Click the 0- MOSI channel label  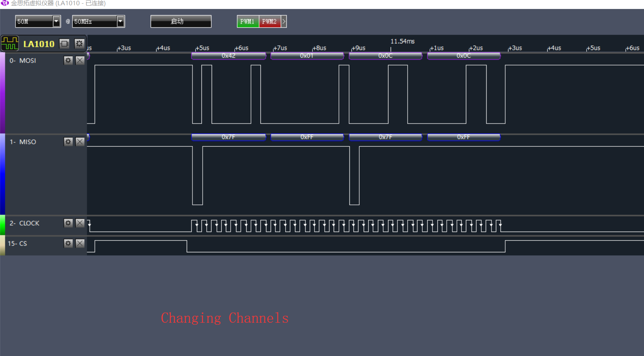23,61
